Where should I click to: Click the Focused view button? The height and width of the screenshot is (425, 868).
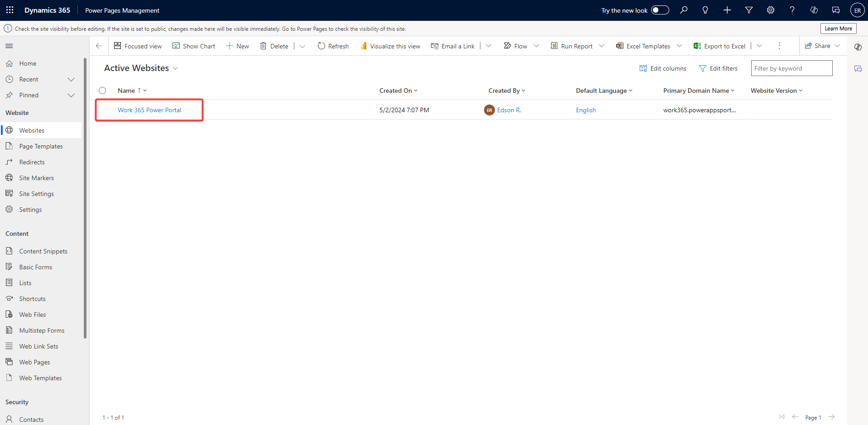click(138, 46)
